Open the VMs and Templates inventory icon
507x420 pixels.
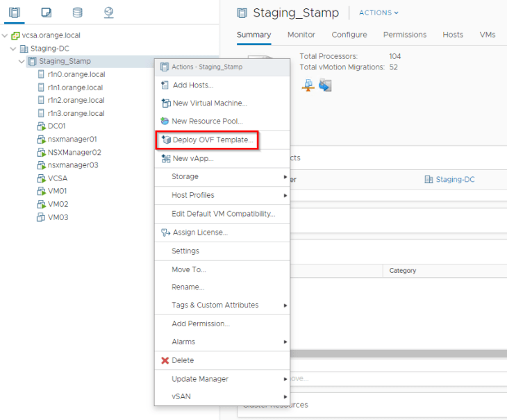point(46,12)
